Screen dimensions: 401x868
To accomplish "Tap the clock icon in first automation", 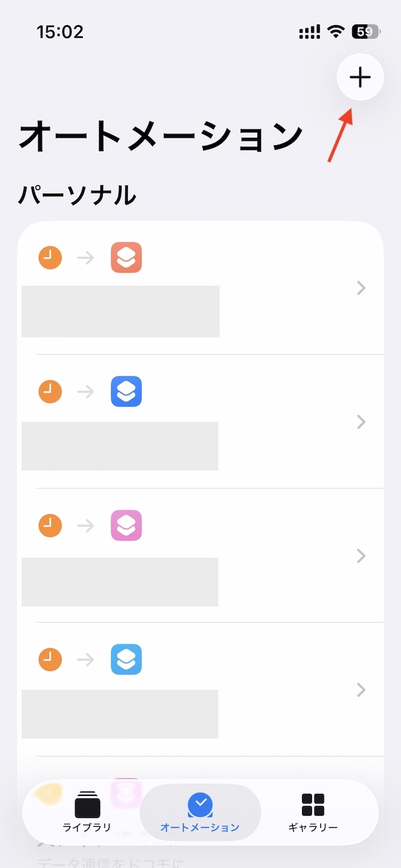I will [x=50, y=257].
